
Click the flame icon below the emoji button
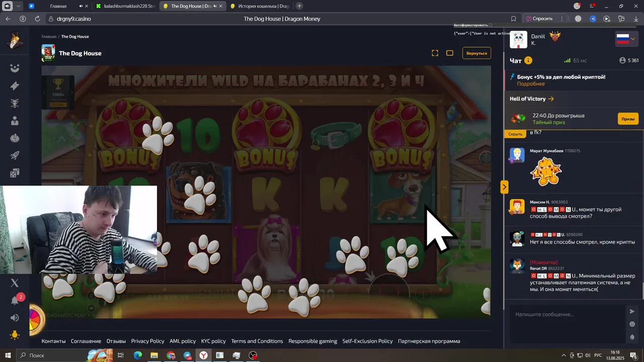click(x=632, y=337)
